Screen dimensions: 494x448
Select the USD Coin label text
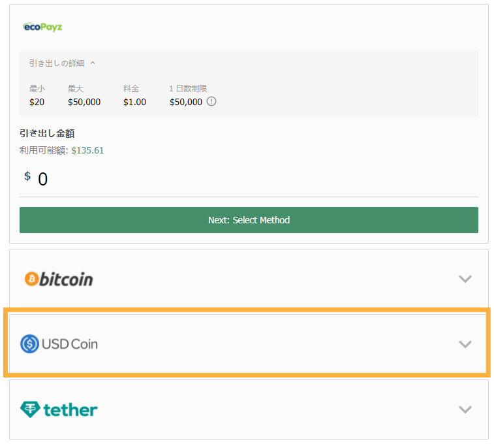(70, 344)
